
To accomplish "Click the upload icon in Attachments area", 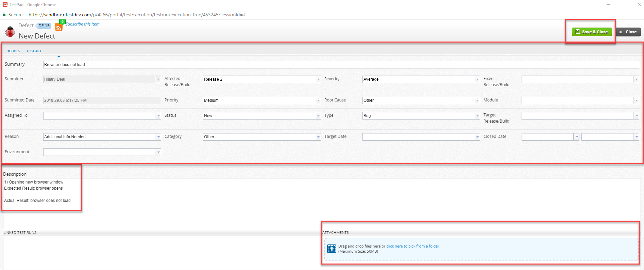I will [332, 249].
